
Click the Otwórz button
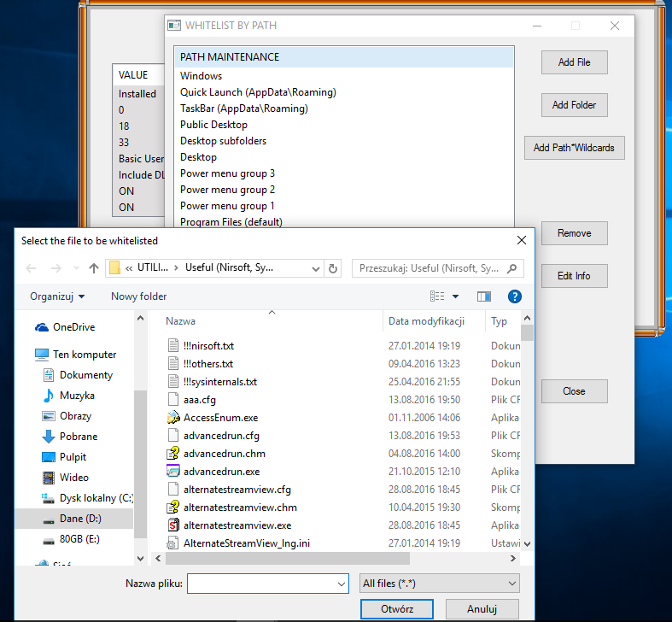(x=397, y=609)
